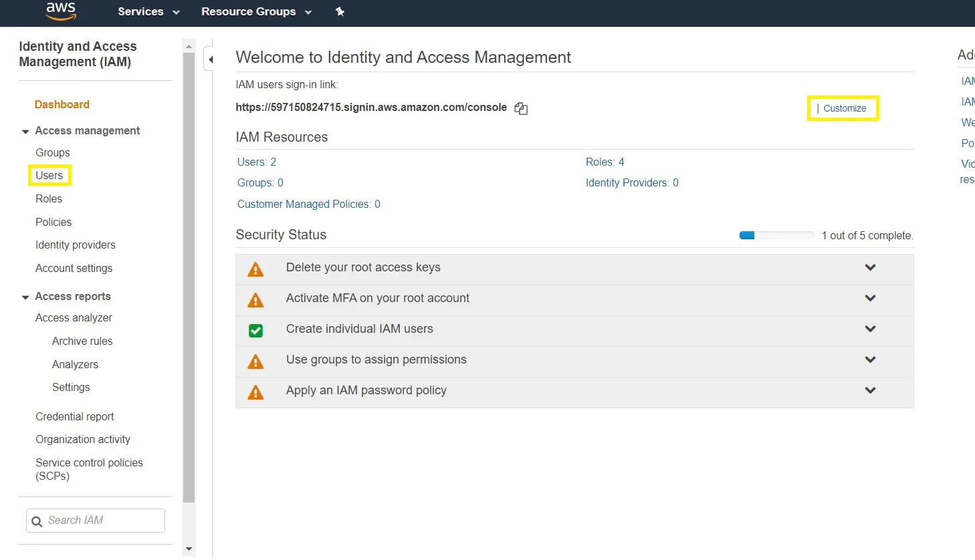Click the warning icon beside Activate MFA on root account
The height and width of the screenshot is (560, 975).
[x=255, y=300]
